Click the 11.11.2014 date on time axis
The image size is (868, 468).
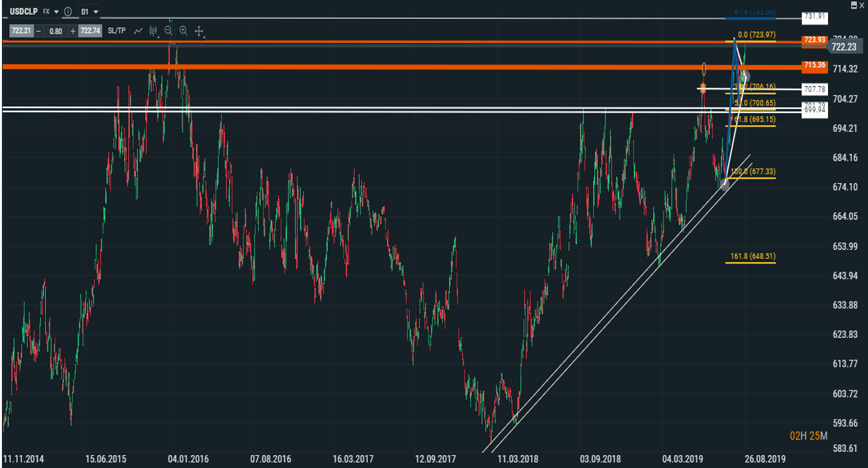(23, 460)
